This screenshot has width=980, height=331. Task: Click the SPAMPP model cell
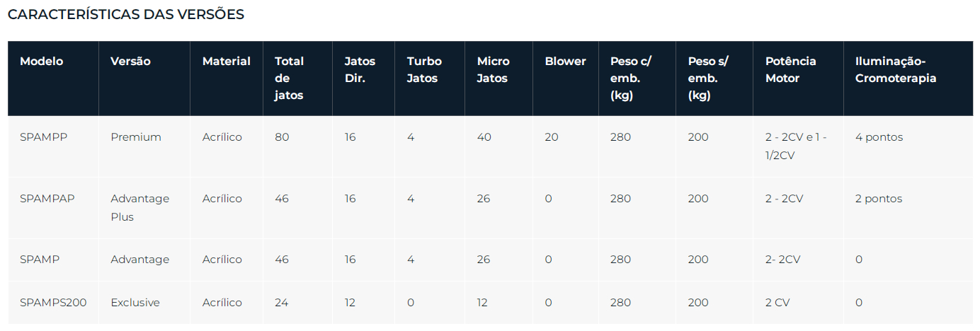pos(43,137)
